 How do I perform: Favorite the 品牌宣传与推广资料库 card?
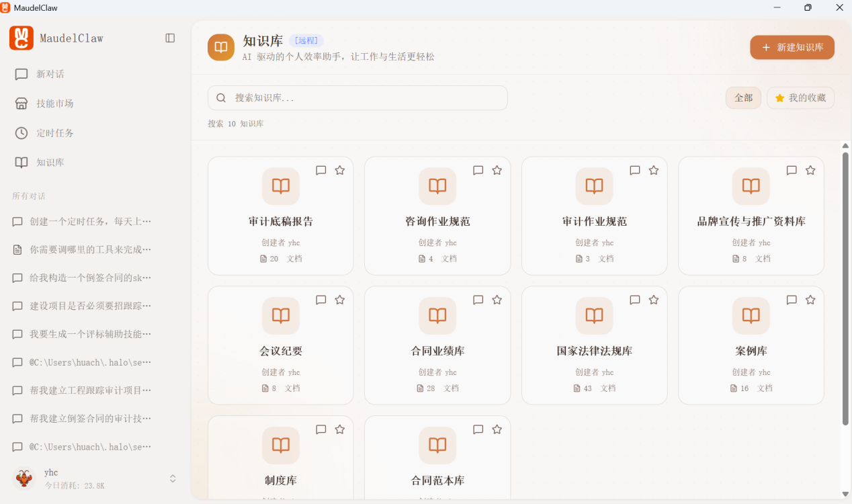point(810,171)
